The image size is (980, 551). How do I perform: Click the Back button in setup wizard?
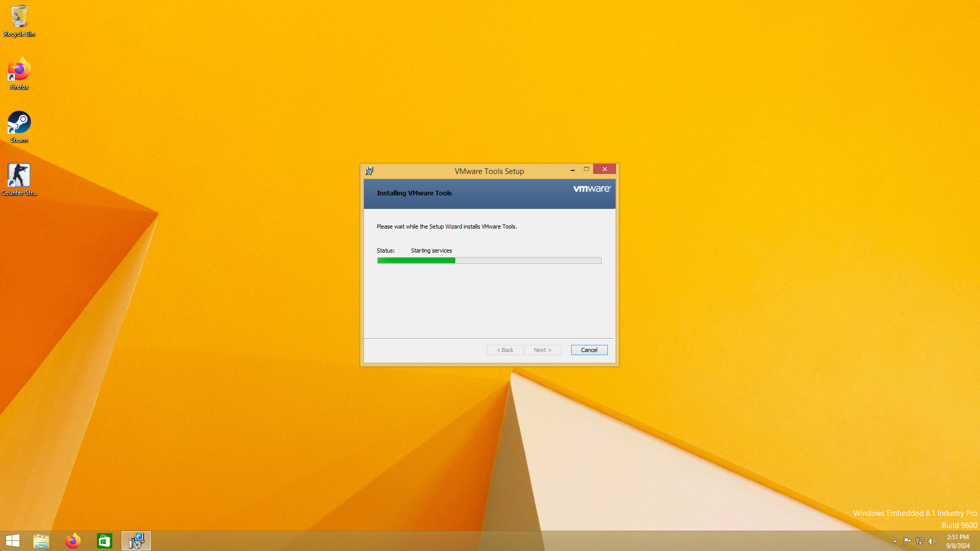coord(505,350)
